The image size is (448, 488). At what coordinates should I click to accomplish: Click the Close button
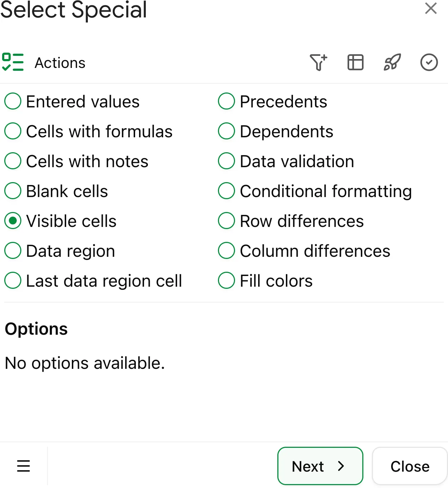(410, 466)
